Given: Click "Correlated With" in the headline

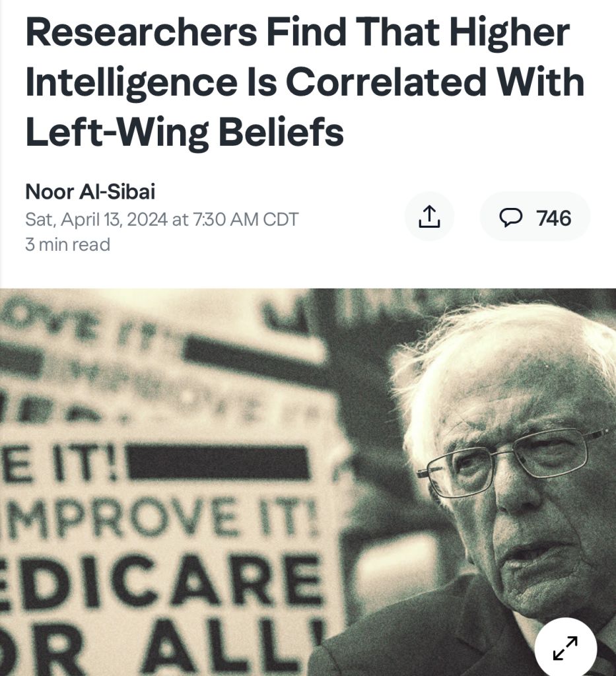Looking at the screenshot, I should 435,81.
